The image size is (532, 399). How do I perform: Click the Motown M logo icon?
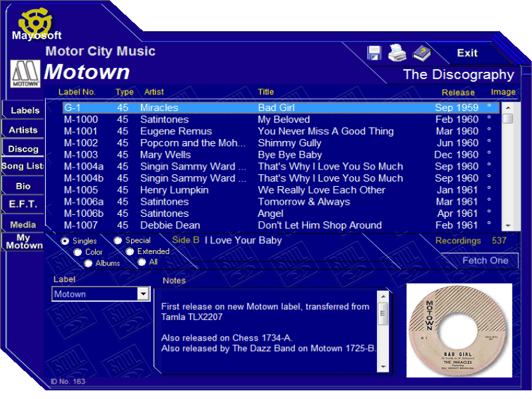[x=25, y=74]
